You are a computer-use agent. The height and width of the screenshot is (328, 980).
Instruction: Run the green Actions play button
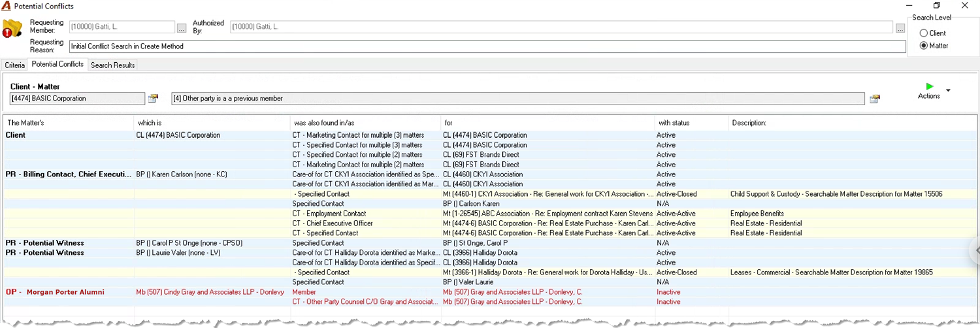929,86
